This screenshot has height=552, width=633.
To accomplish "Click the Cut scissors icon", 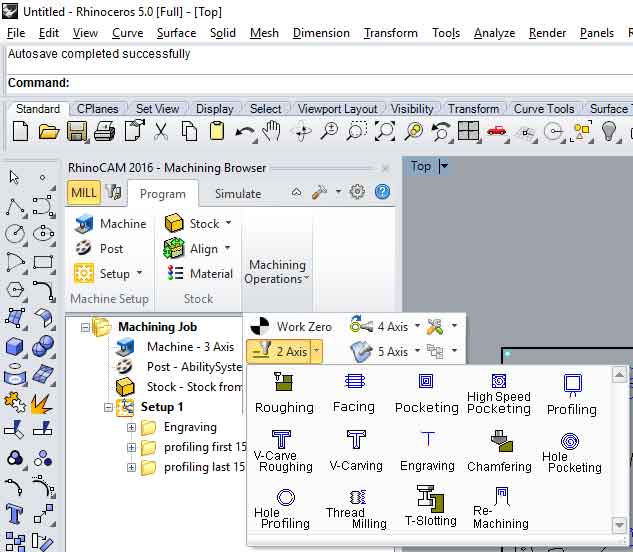I will [x=161, y=132].
